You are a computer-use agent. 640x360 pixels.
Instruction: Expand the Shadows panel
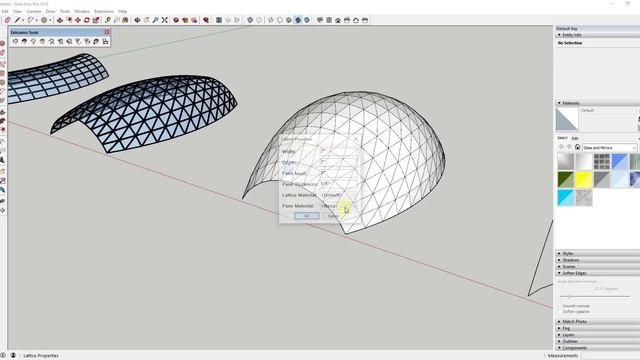tap(559, 260)
